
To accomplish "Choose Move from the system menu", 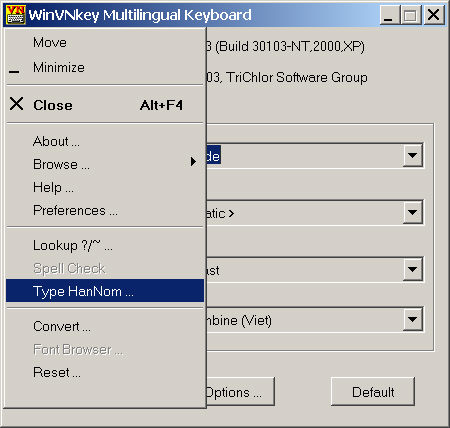I will point(105,42).
